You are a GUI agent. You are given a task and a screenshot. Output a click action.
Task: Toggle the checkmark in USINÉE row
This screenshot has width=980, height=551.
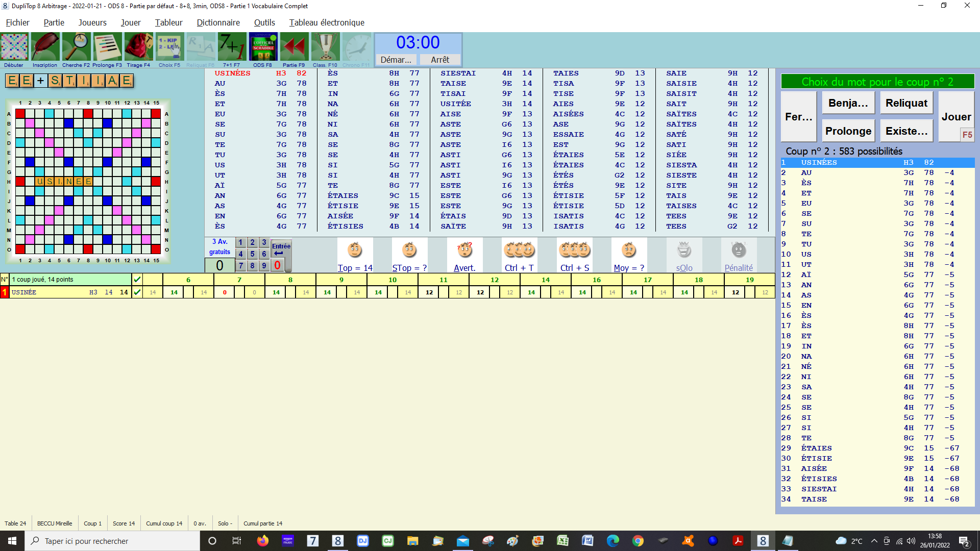[x=137, y=292]
